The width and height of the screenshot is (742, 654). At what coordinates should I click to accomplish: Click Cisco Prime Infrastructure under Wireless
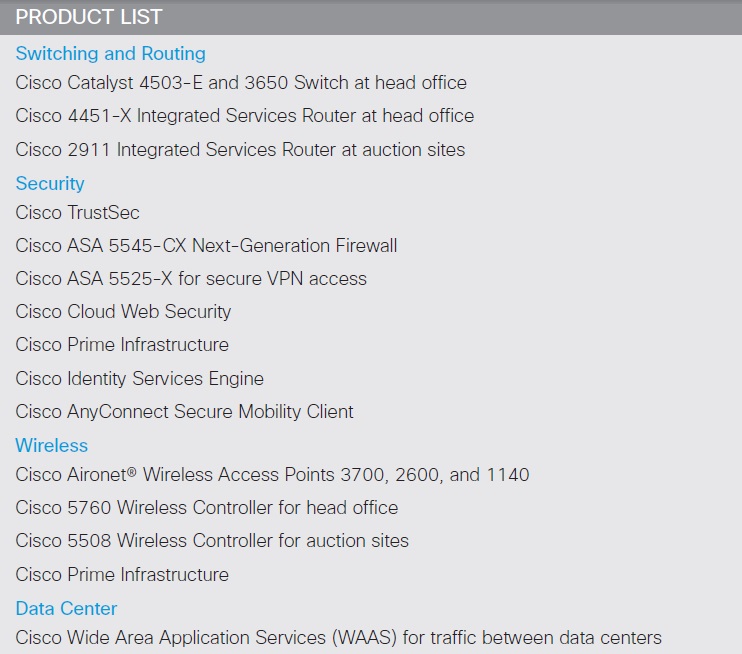(122, 574)
